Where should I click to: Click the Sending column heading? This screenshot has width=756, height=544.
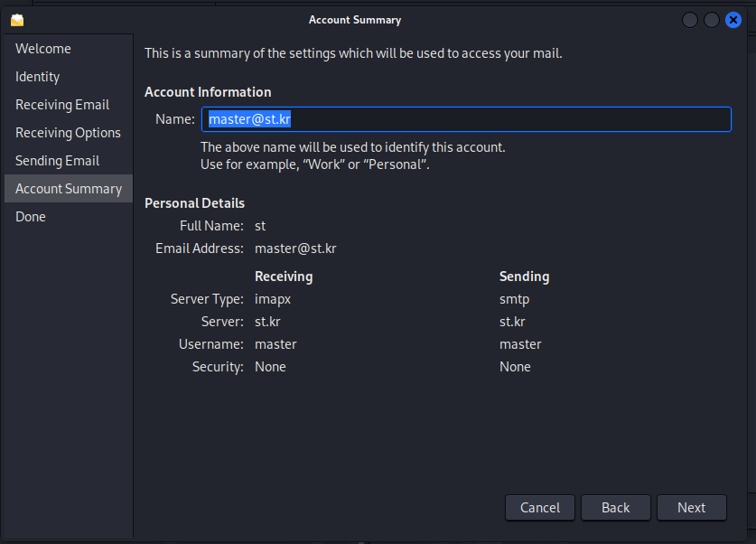tap(524, 277)
